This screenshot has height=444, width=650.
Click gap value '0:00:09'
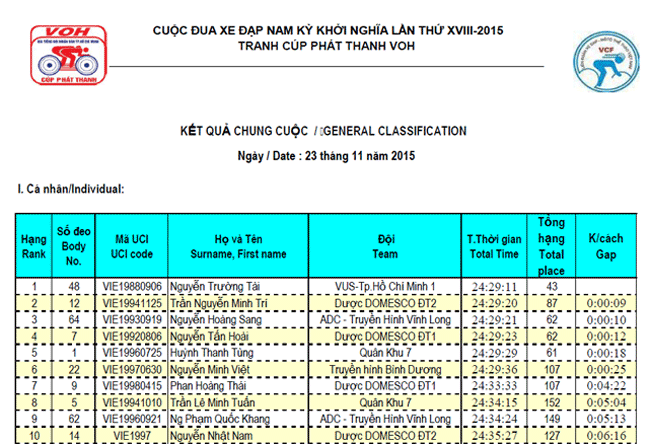[x=606, y=303]
